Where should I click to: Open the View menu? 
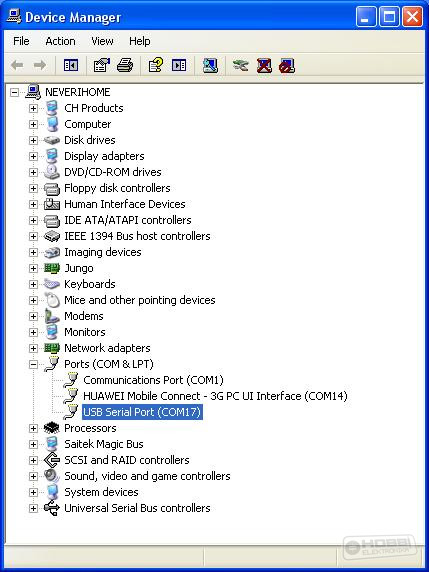point(102,41)
